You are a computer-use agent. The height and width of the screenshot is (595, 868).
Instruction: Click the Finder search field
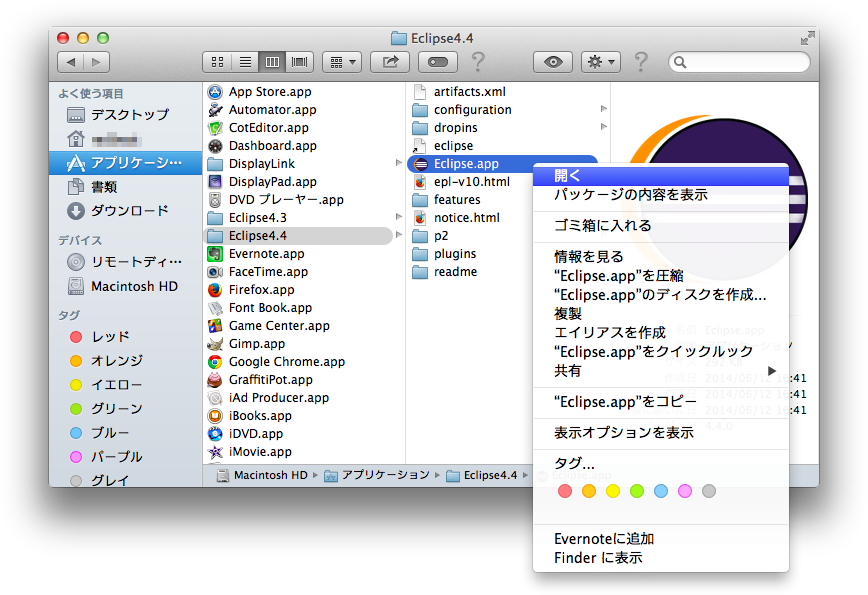[x=739, y=62]
